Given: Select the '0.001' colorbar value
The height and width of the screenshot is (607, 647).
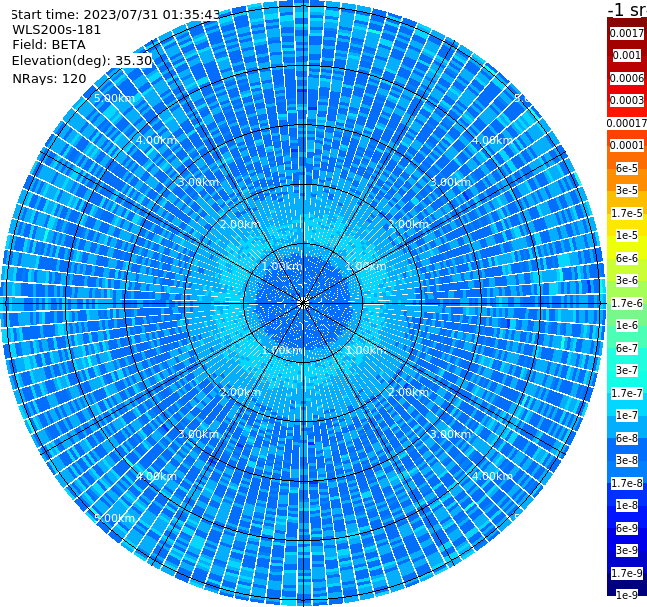Looking at the screenshot, I should tap(627, 55).
